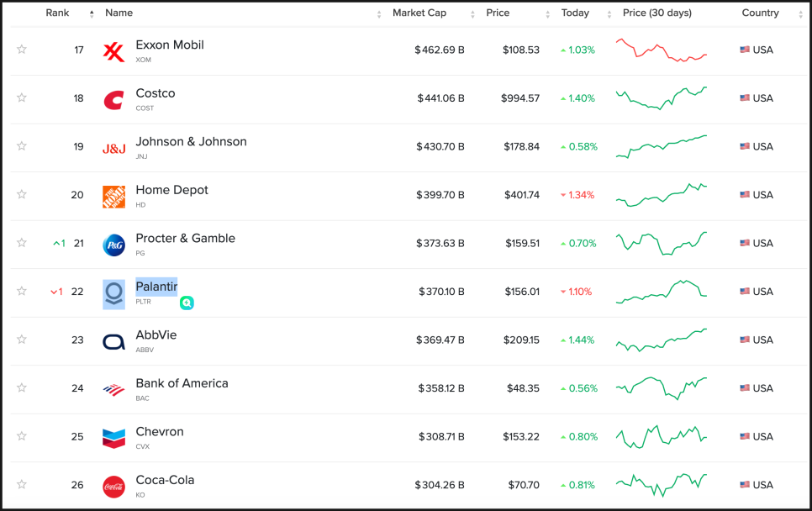Viewport: 812px width, 511px height.
Task: Mark Chevron as favorite with star
Action: (x=22, y=436)
